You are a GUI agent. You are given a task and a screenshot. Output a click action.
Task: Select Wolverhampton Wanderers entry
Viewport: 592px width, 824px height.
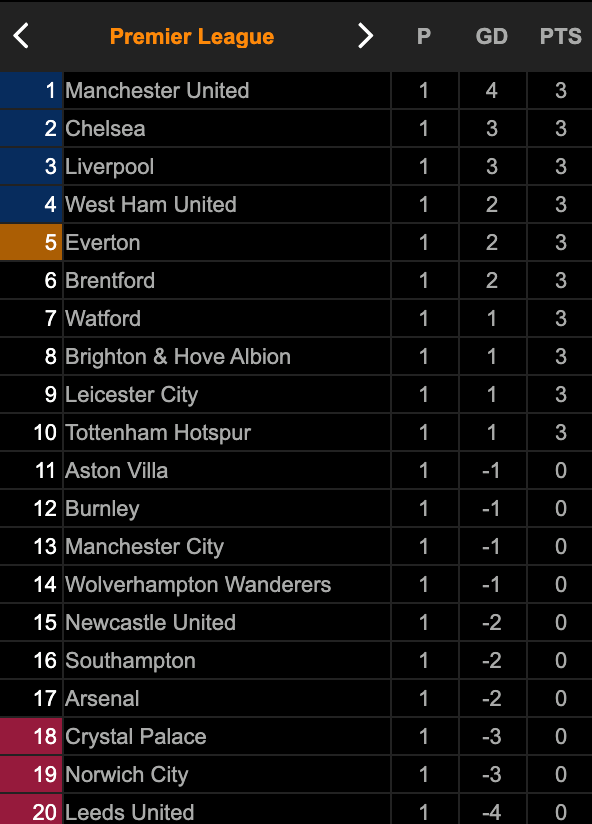(x=198, y=584)
